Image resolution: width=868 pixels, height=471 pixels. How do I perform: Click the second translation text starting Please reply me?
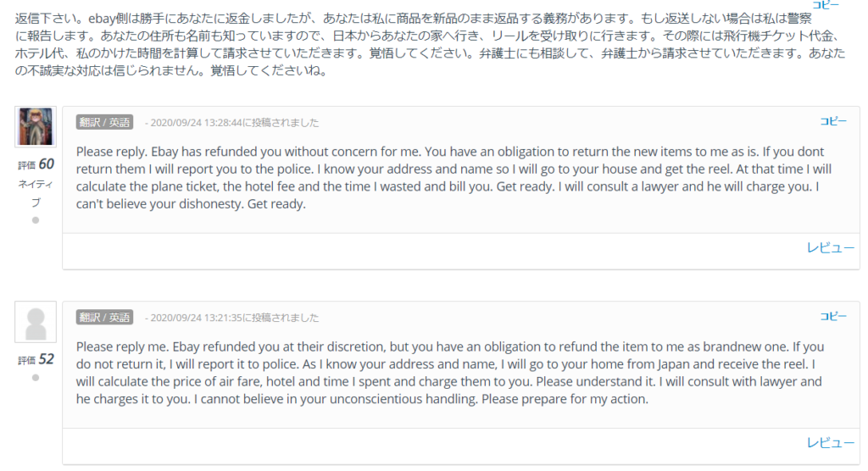(x=450, y=373)
